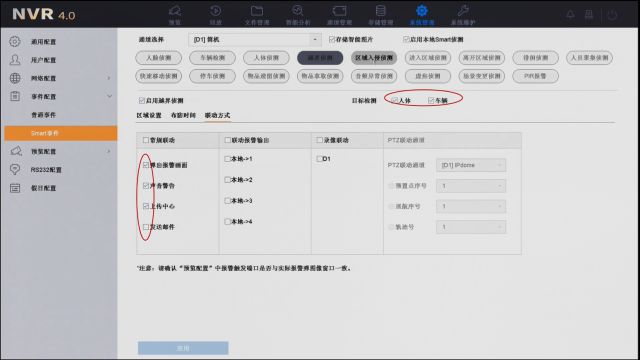Toggle Pop-up Alarm Screen (弹出报警画面) checkbox
640x360 pixels.
pos(146,165)
